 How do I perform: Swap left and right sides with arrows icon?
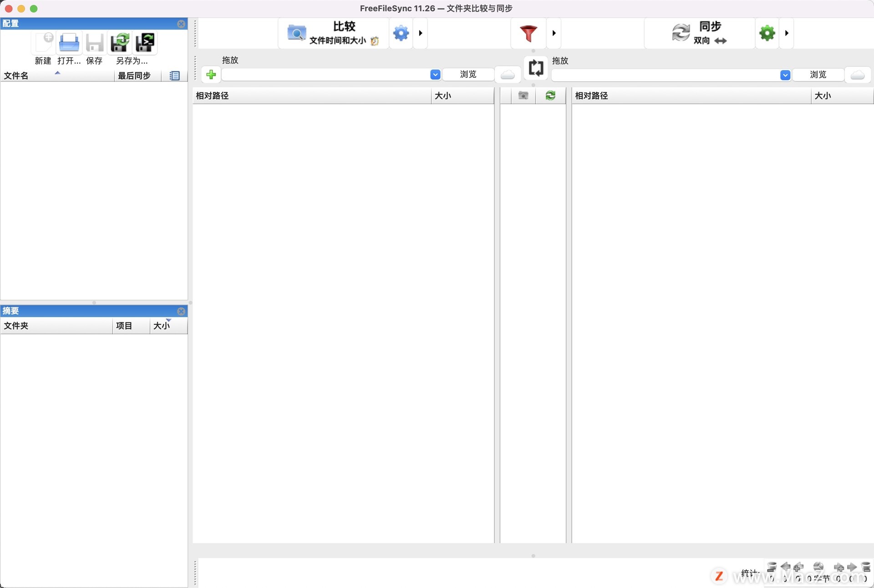(535, 68)
